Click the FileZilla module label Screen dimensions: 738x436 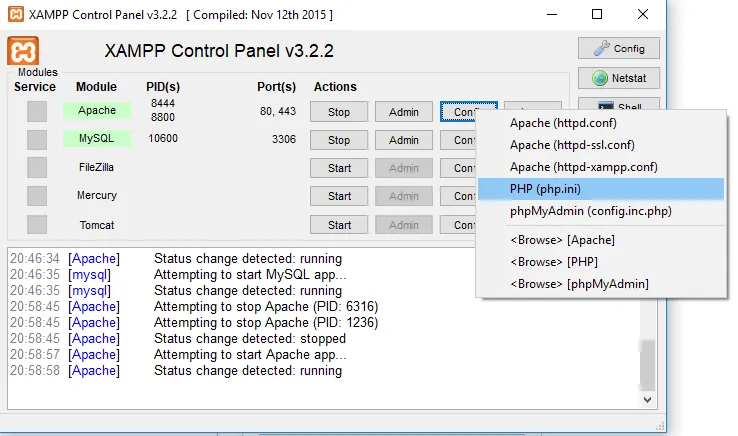coord(96,167)
